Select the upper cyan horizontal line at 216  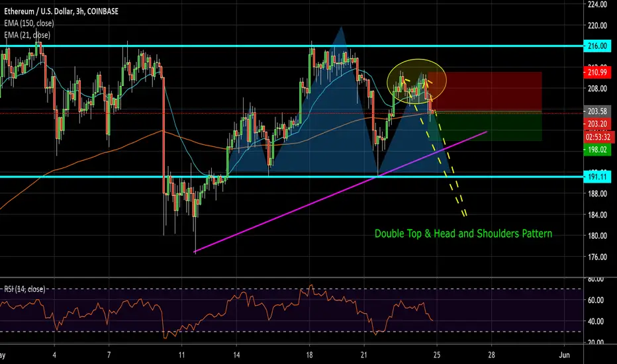coord(291,46)
